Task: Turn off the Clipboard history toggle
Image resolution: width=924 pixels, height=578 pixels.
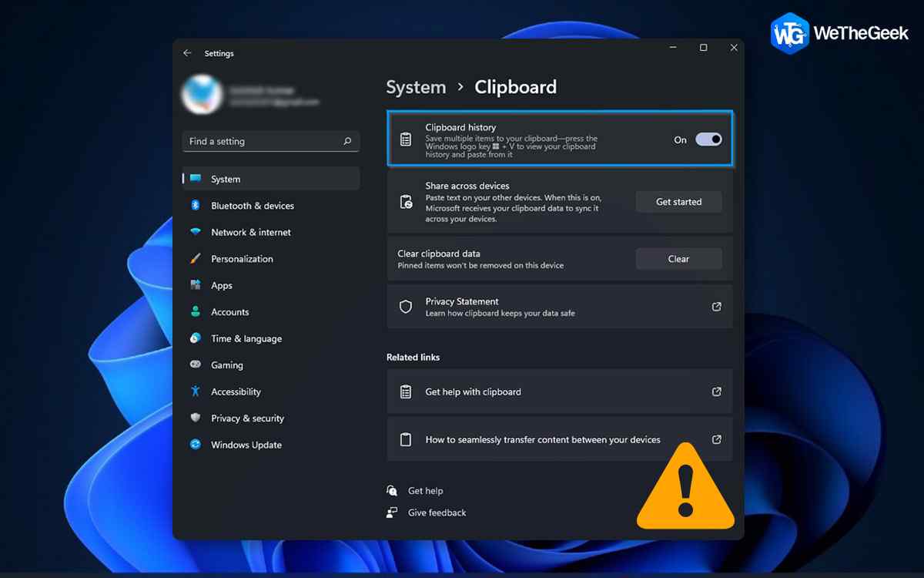Action: 708,139
